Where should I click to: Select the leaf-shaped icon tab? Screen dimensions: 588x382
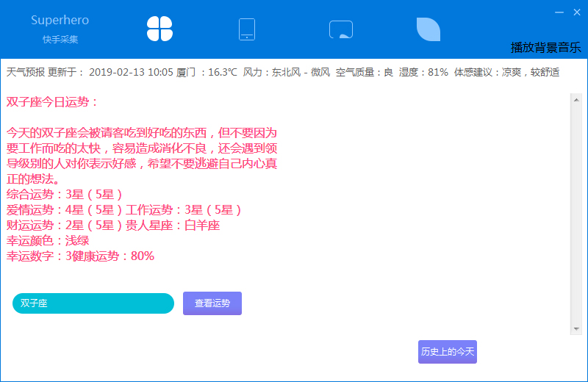tap(428, 29)
